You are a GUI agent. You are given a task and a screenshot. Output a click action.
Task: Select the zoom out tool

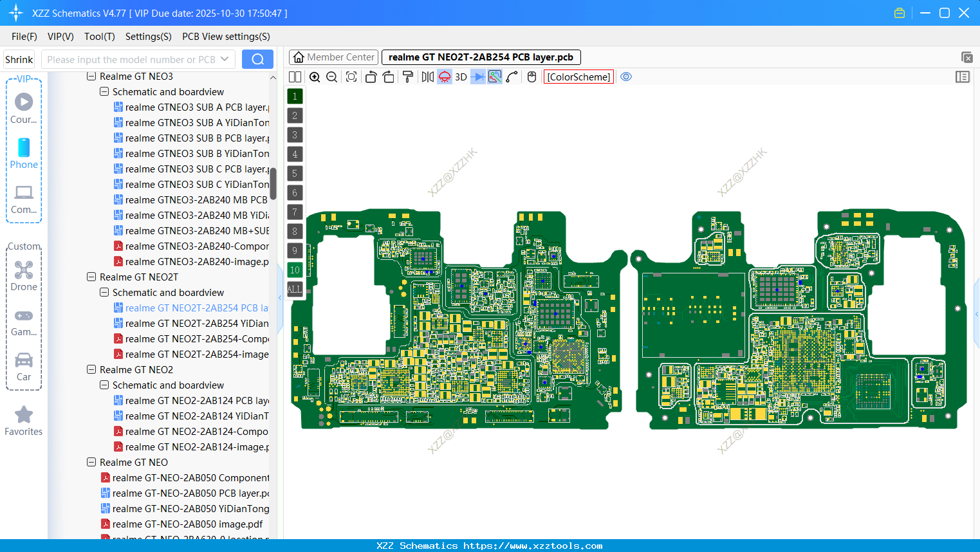[331, 77]
